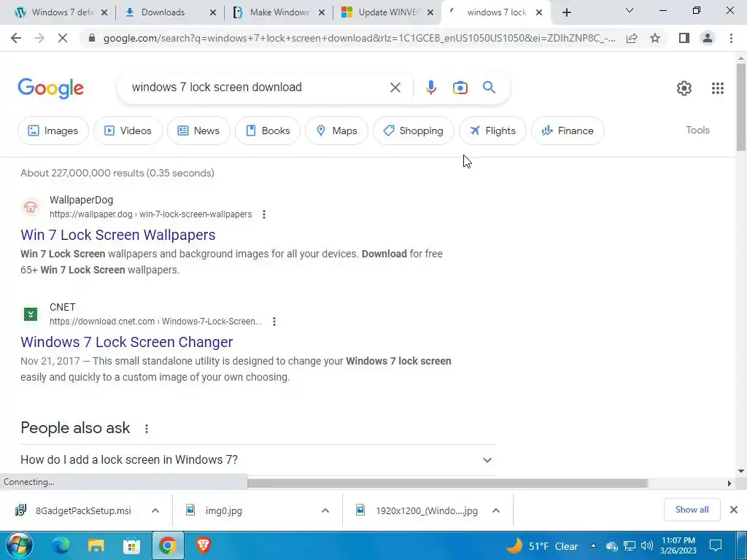Open Chrome profile avatar
Viewport: 747px width, 560px height.
click(x=708, y=38)
